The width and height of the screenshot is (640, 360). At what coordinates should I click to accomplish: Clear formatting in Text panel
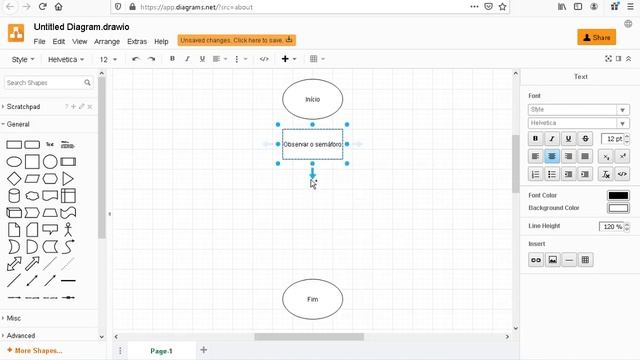pos(606,174)
